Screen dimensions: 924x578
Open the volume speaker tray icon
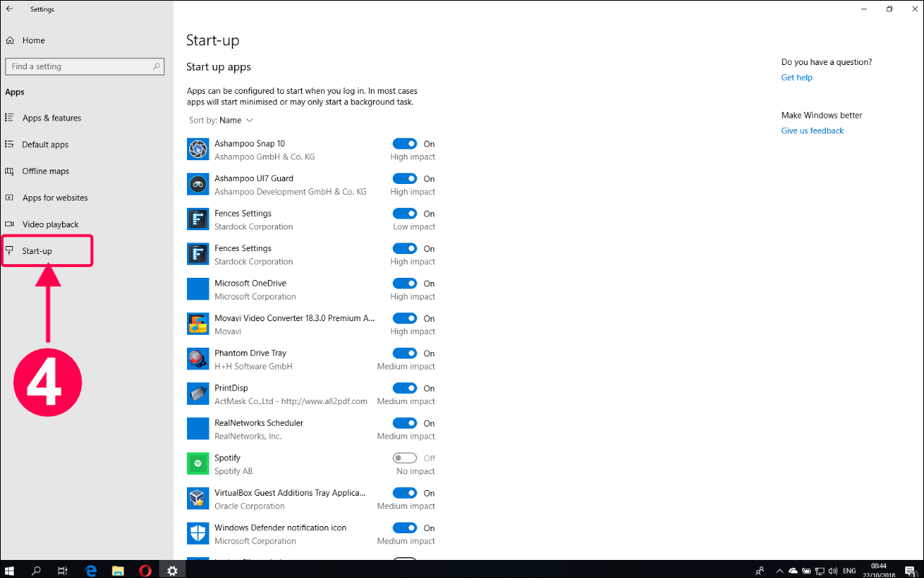pos(834,570)
